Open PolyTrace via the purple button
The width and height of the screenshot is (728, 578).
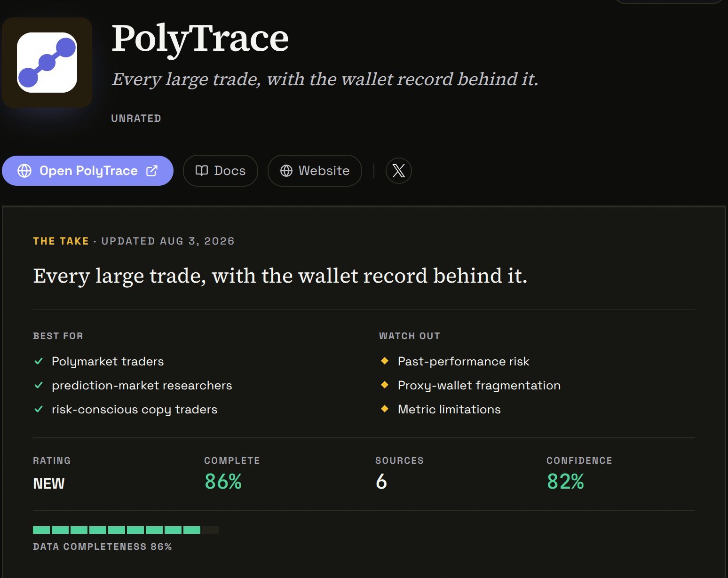tap(87, 171)
